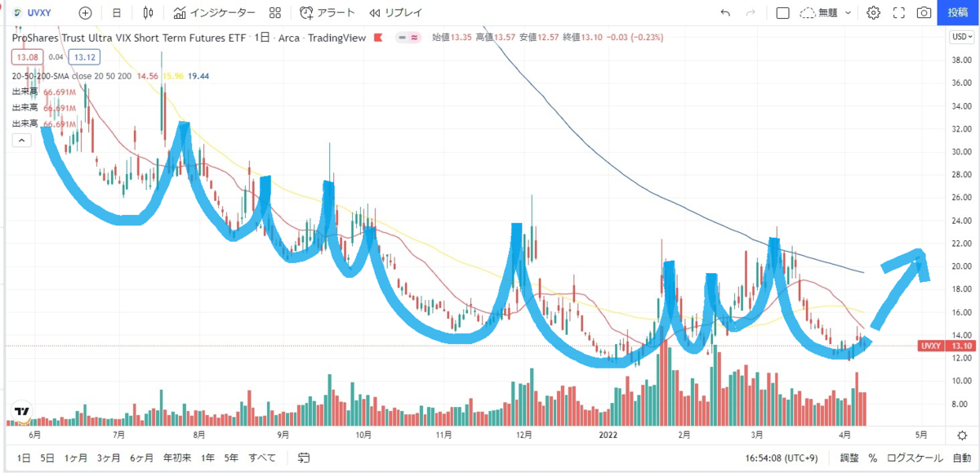The image size is (980, 474).
Task: Click the blue 投稿 publish button
Action: click(958, 13)
